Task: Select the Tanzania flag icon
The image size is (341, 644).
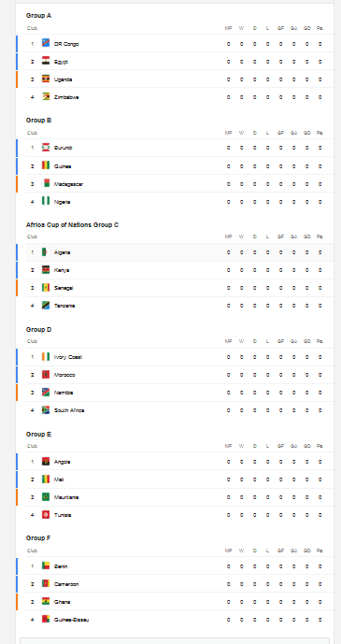Action: pyautogui.click(x=46, y=305)
